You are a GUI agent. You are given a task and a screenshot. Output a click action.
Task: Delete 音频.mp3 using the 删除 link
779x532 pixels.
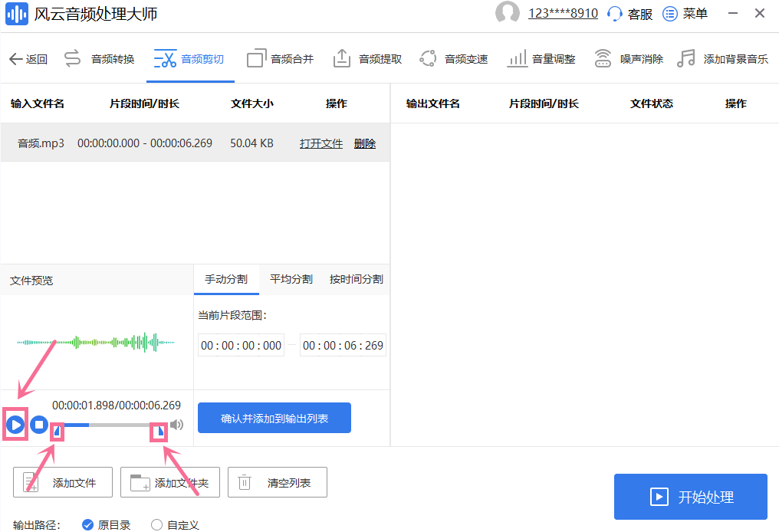[364, 143]
